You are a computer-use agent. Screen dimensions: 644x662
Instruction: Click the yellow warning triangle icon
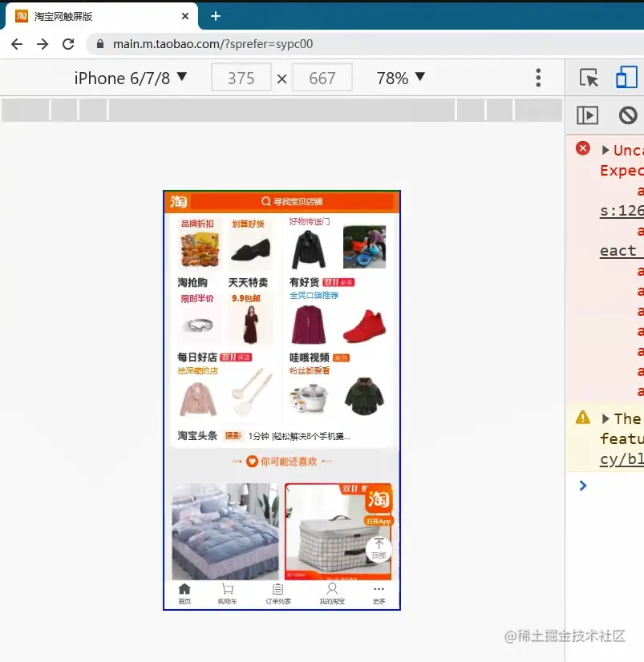tap(583, 418)
